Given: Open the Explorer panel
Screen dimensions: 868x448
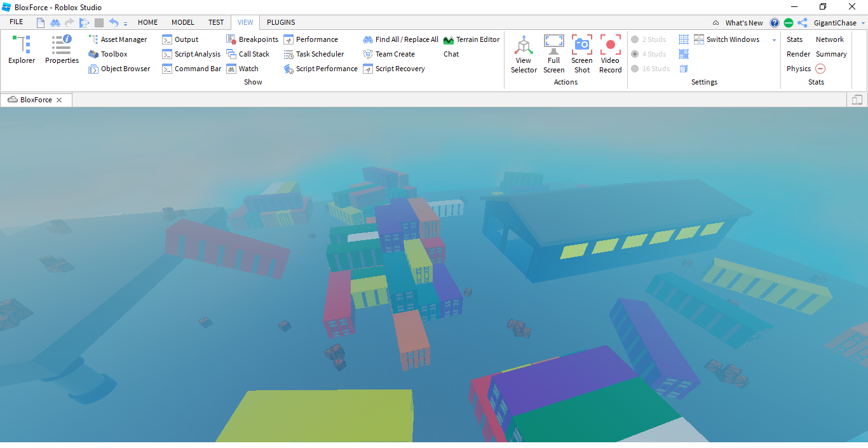Looking at the screenshot, I should point(22,50).
